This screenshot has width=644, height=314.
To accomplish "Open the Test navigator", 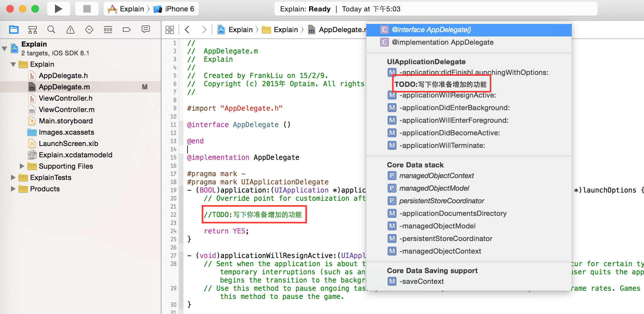I will pos(89,30).
